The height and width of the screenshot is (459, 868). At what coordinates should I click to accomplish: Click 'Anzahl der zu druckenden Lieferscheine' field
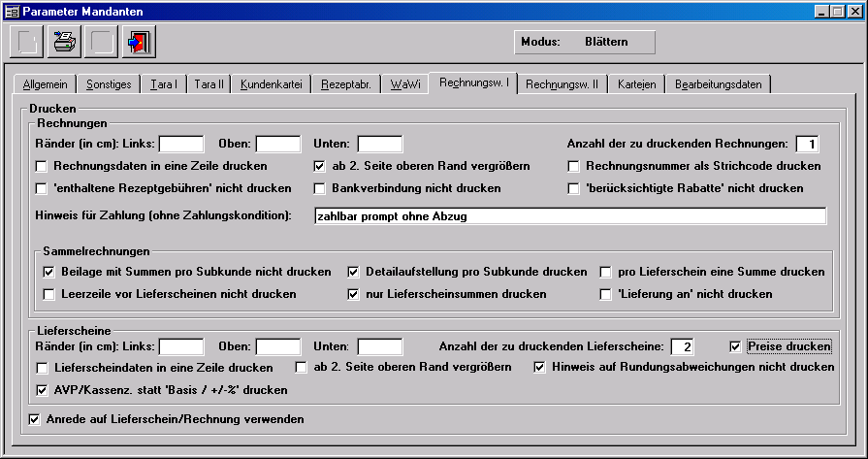tap(683, 346)
